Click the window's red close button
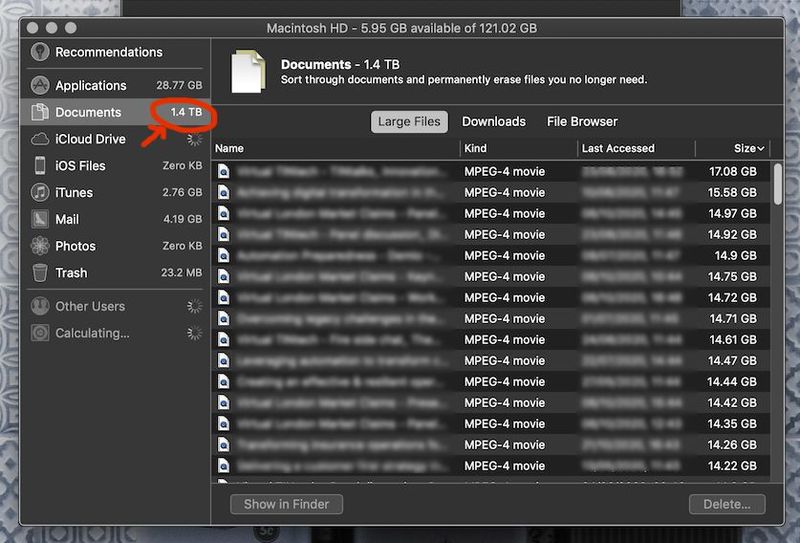 point(33,28)
